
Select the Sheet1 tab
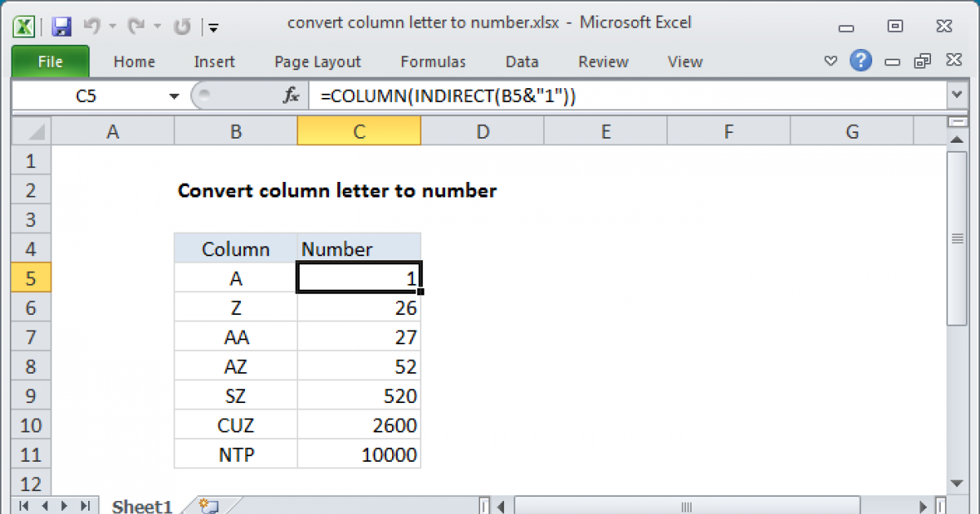click(x=140, y=506)
